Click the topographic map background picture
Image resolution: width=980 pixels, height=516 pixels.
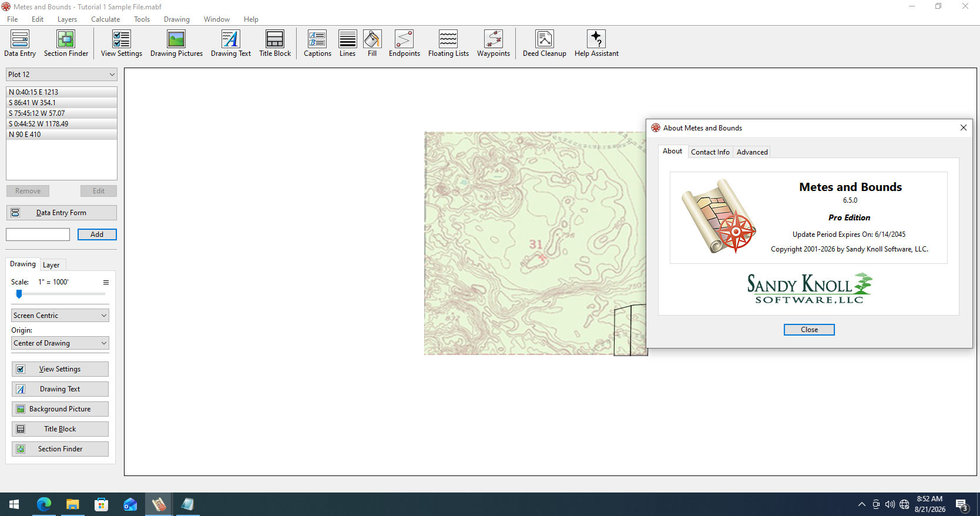535,243
